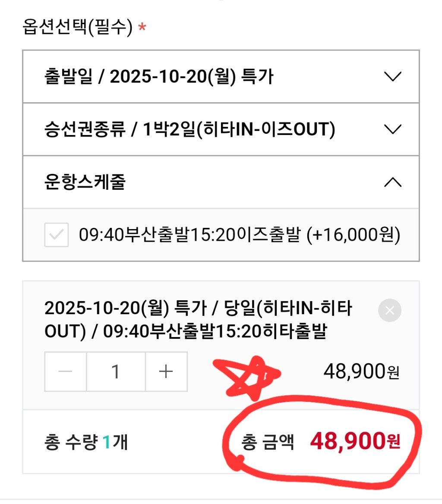Click the 총 금액 label
Screen dimensions: 442x504
click(268, 443)
